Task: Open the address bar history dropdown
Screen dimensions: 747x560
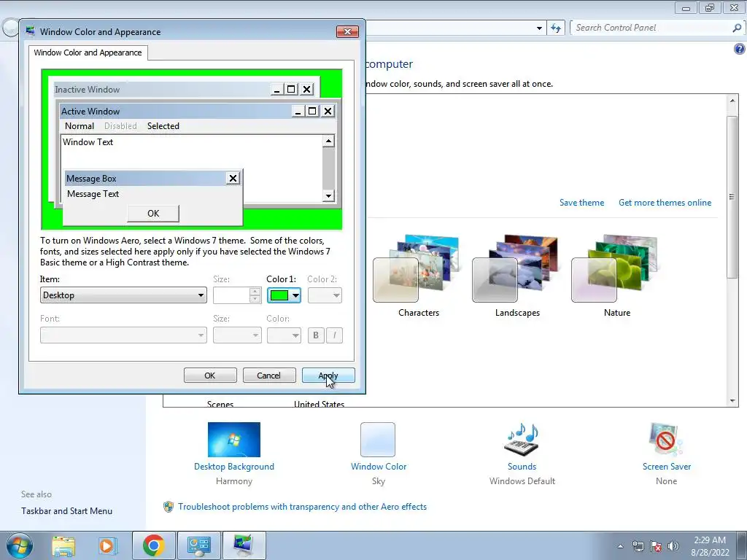Action: coord(539,28)
